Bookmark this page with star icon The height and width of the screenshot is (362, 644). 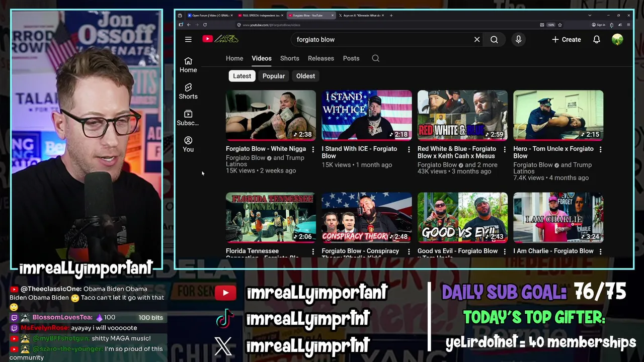pos(560,25)
